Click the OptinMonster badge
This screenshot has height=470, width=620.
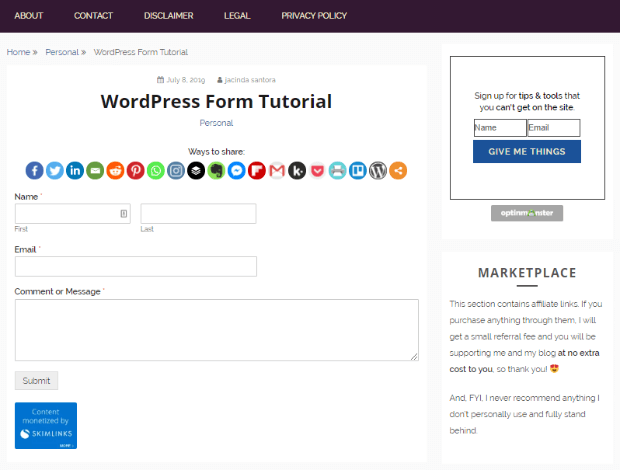[x=527, y=213]
